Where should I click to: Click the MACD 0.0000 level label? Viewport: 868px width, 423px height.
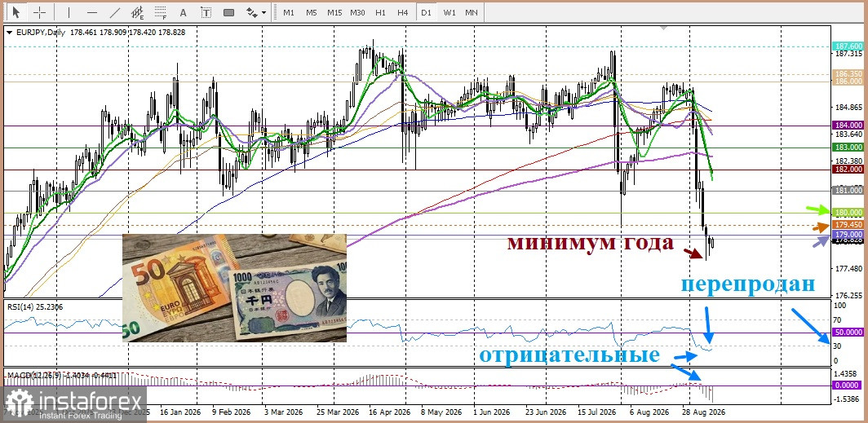point(847,386)
